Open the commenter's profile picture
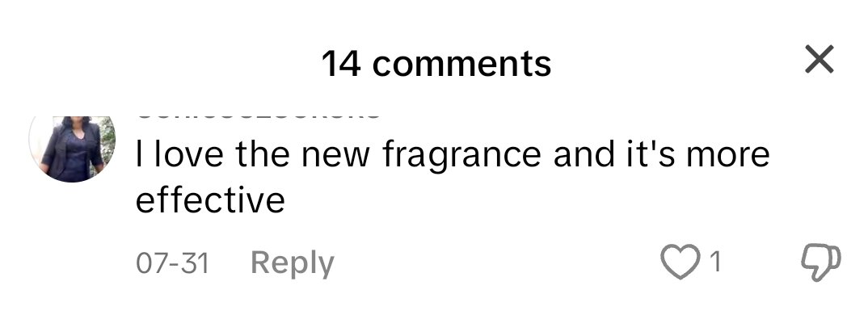Viewport: 868px width, 336px height. point(72,149)
